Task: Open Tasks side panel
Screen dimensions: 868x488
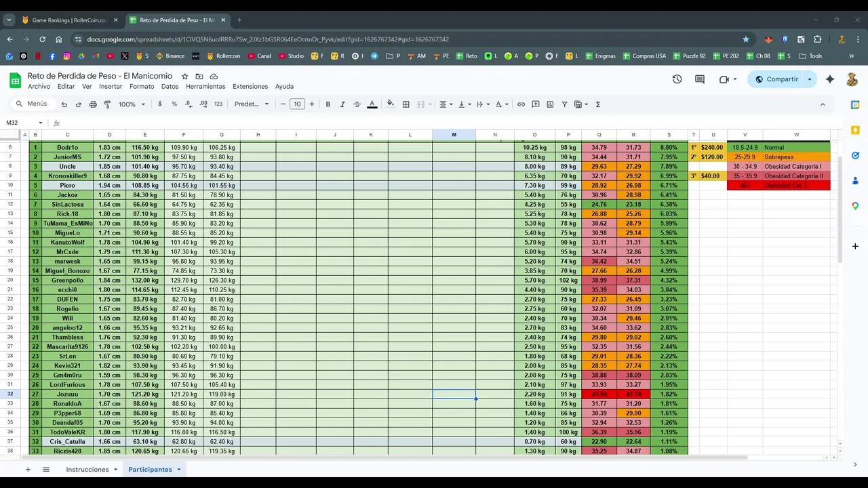Action: coord(855,155)
